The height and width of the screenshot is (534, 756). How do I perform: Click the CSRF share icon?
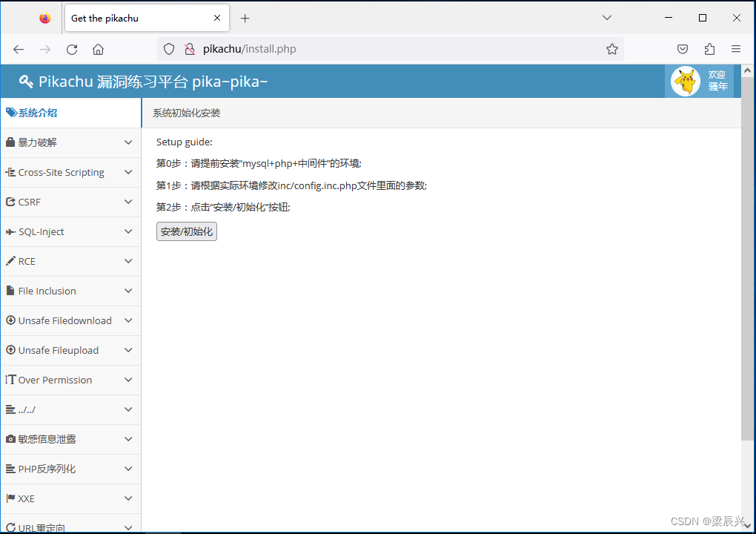pos(10,202)
